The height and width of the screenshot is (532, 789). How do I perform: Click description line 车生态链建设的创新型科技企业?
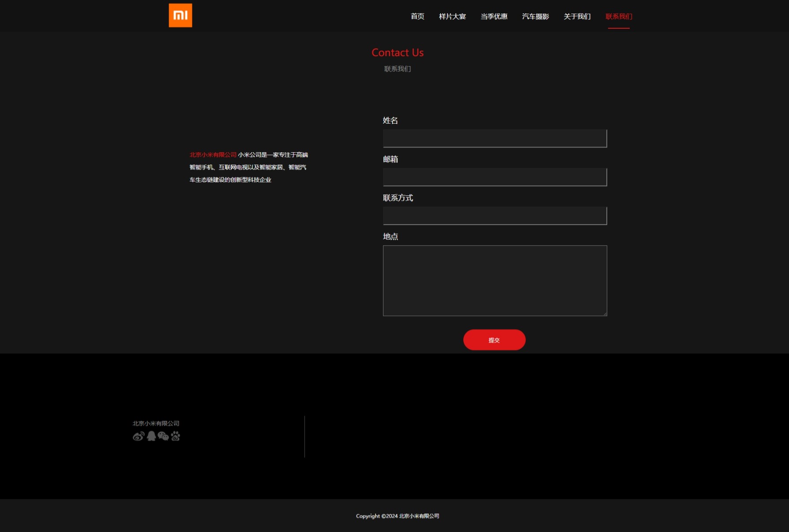pos(230,180)
